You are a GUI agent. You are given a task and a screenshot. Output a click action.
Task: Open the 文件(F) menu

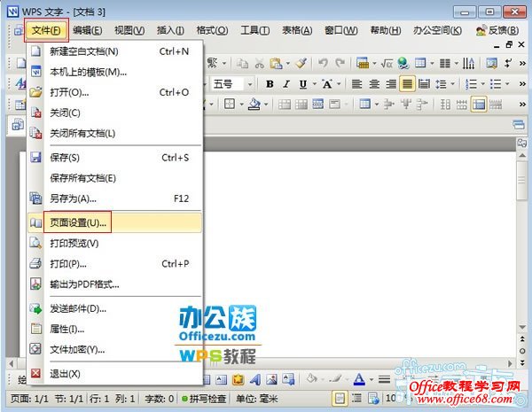point(46,30)
